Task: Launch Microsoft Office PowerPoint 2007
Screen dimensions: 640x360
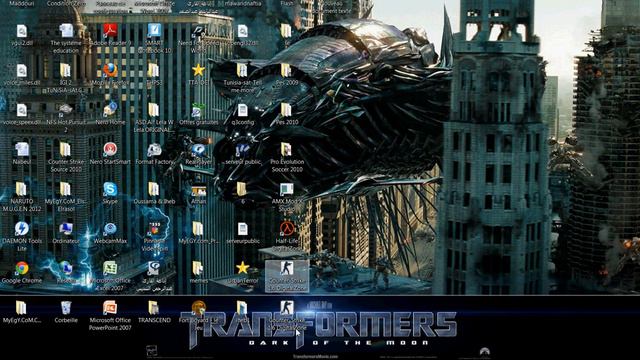Action: (x=110, y=308)
